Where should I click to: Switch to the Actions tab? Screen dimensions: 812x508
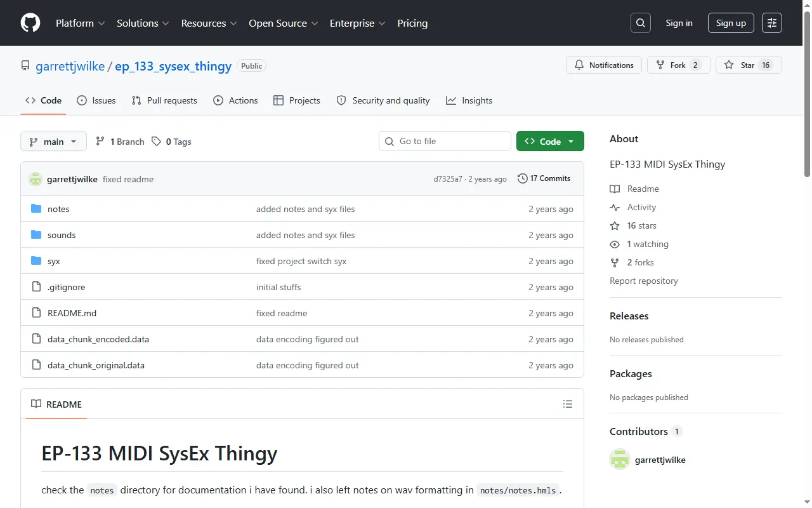click(235, 100)
